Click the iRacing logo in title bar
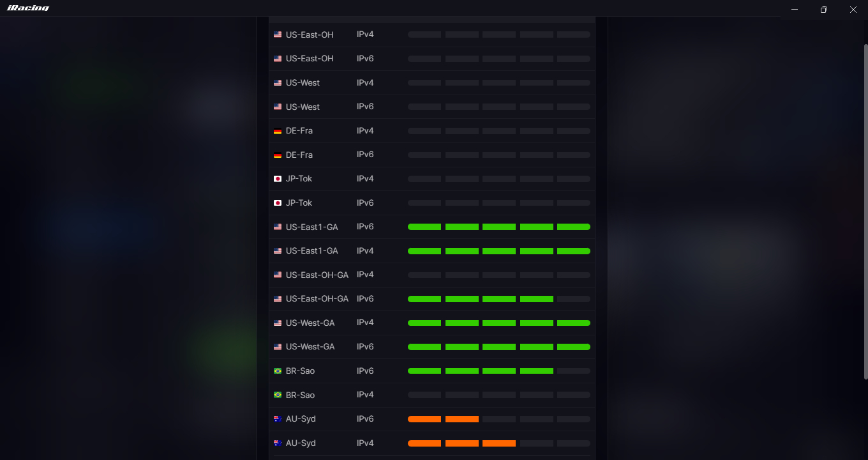This screenshot has height=460, width=868. click(28, 8)
